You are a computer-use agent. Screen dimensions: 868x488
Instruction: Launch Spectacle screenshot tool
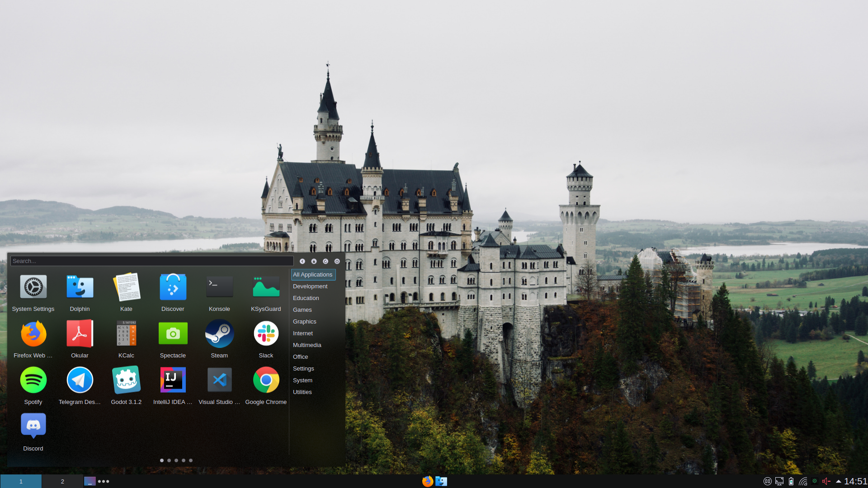point(173,339)
